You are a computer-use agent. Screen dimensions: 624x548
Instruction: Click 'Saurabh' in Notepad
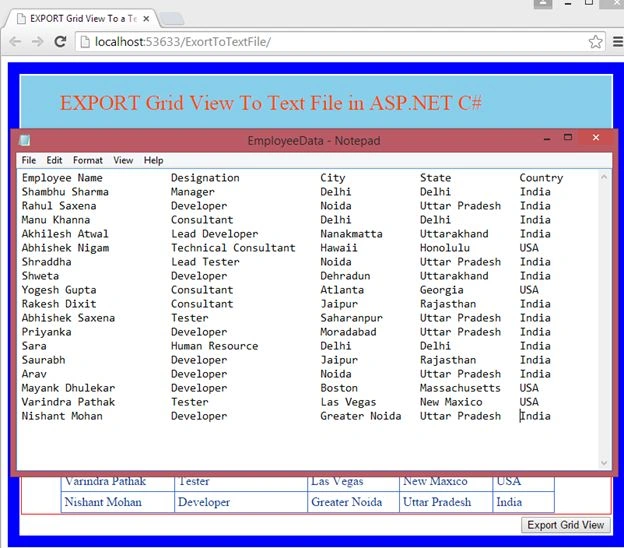tap(43, 360)
